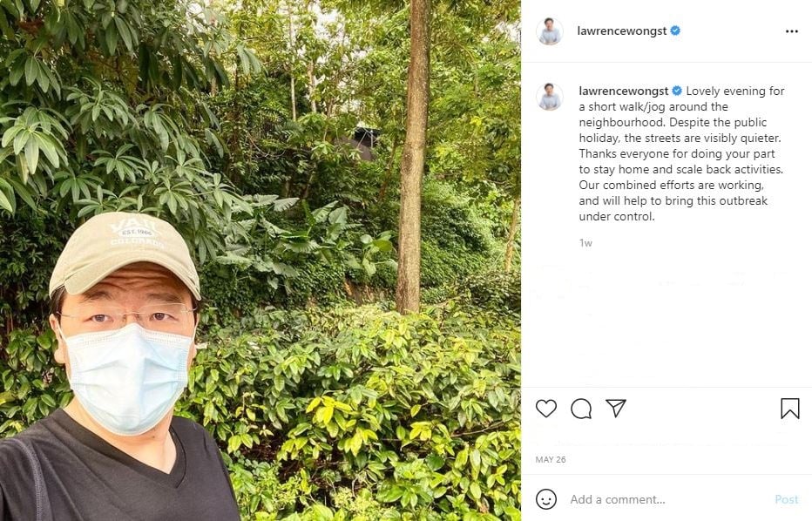Viewport: 812px width, 521px height.
Task: Click the verified badge in the caption
Action: pyautogui.click(x=677, y=91)
